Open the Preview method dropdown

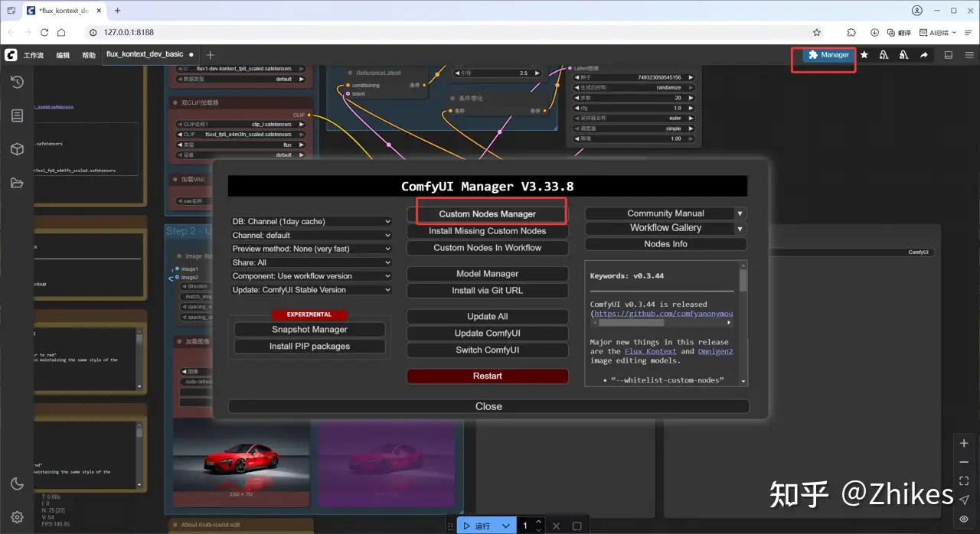[x=311, y=249]
